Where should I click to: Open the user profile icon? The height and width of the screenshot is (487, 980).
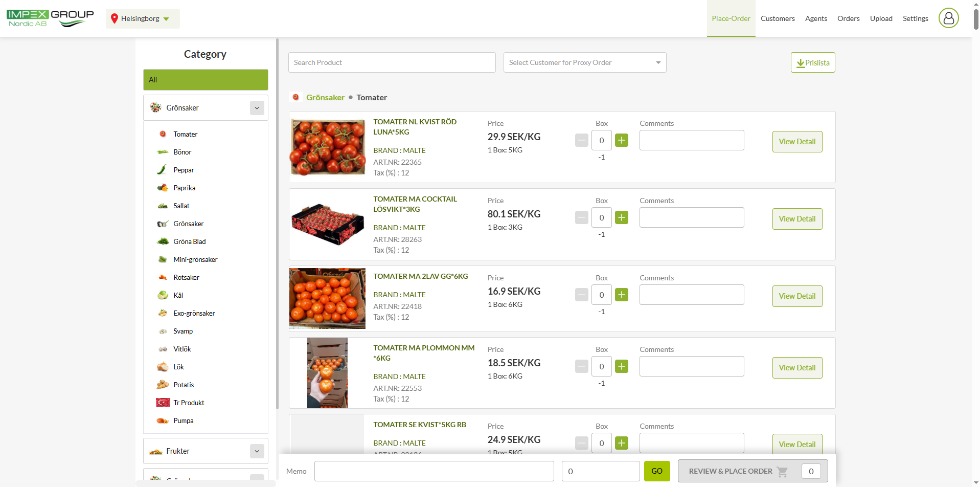click(948, 18)
